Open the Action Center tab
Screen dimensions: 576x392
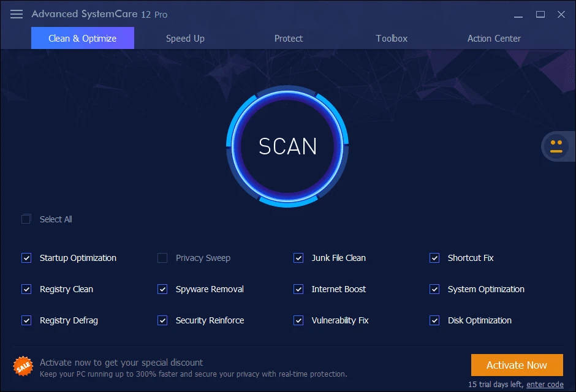pos(494,38)
